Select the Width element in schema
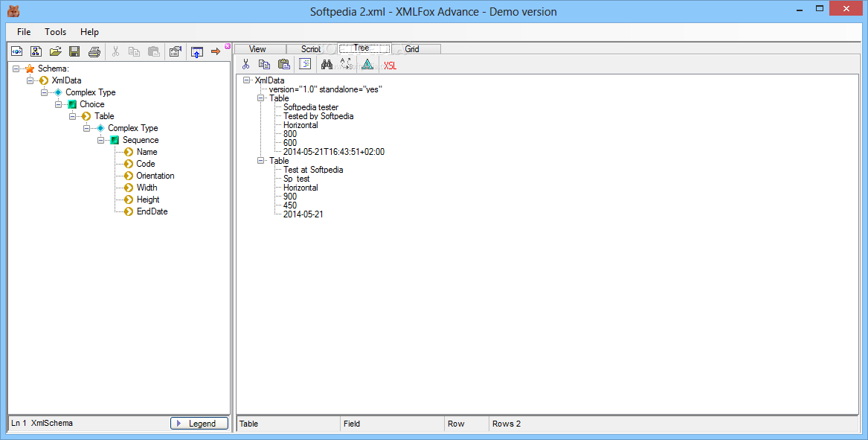This screenshot has height=440, width=868. click(x=147, y=188)
